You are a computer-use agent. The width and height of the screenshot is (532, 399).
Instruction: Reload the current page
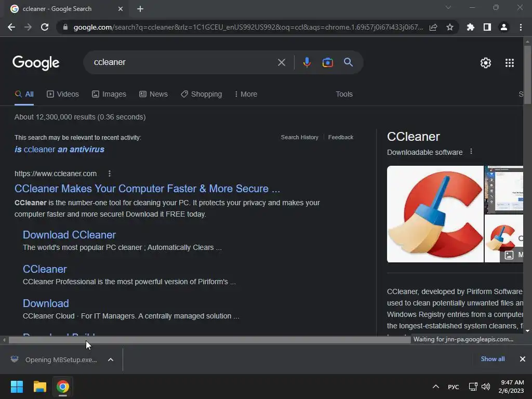45,27
